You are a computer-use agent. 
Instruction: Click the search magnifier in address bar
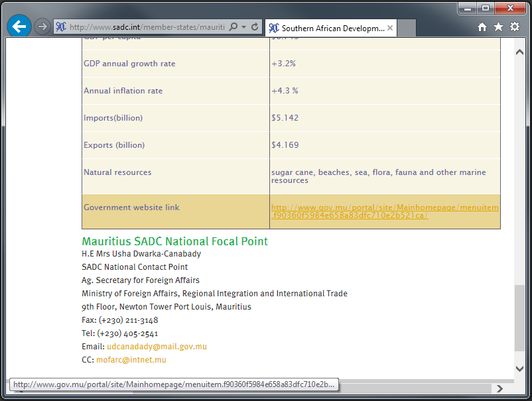[x=233, y=27]
